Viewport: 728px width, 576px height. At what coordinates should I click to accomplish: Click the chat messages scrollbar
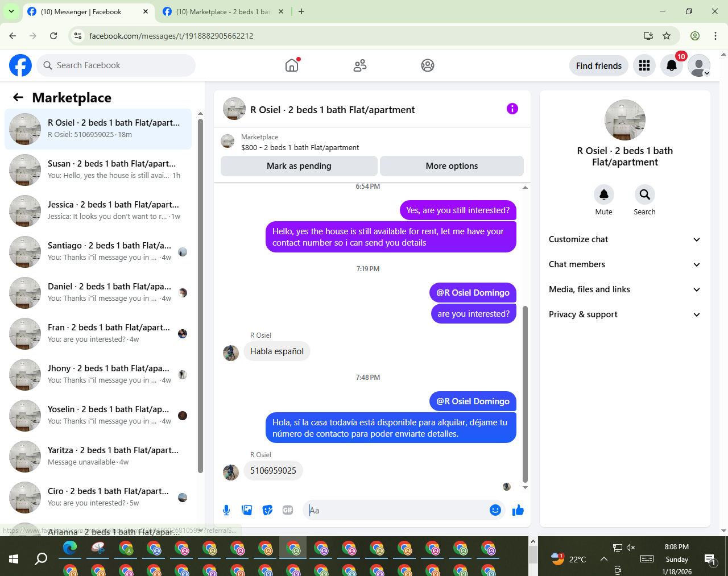coord(525,394)
